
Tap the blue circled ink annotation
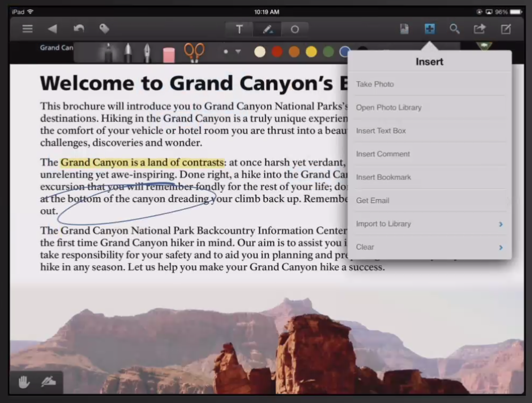tap(136, 204)
